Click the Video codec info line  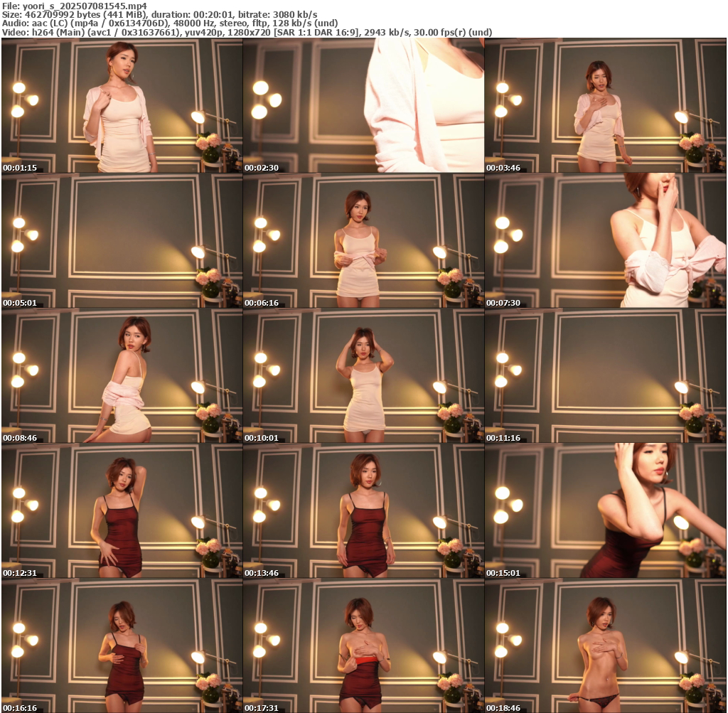point(247,32)
